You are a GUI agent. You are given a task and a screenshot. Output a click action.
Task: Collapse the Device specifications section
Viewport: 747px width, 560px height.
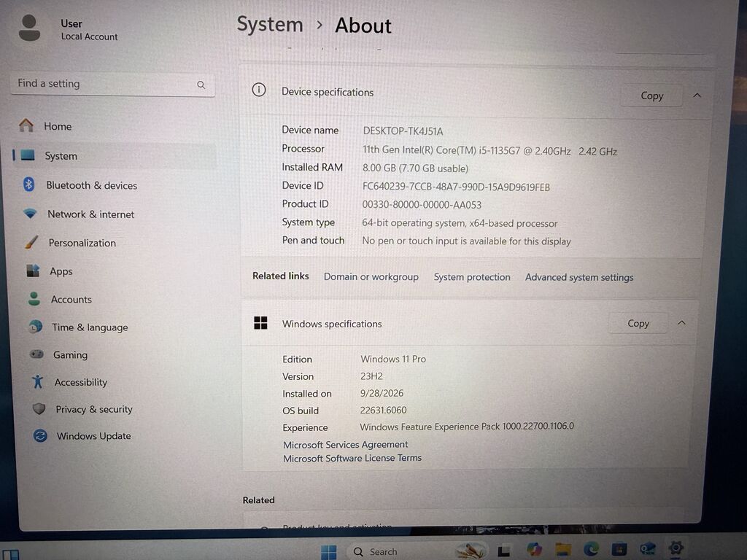(697, 96)
